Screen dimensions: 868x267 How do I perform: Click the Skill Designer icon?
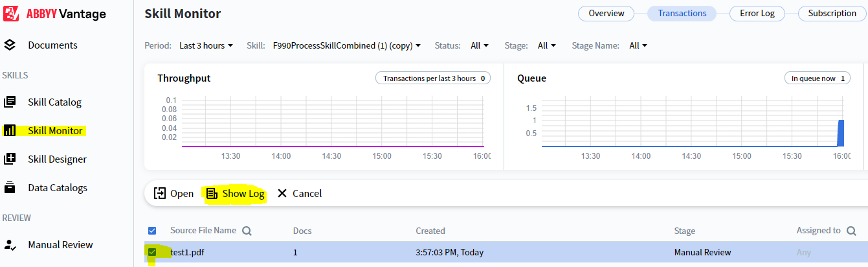click(x=10, y=159)
